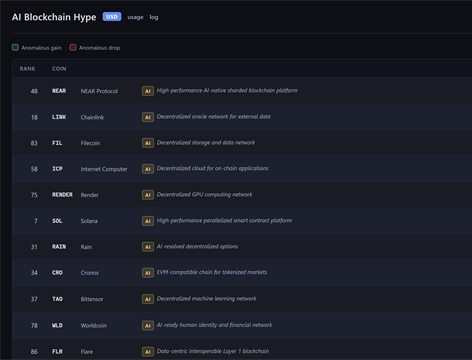Screen dimensions: 472x360
Task: Click 'EVM-compatible chain for tokenized markets' text
Action: click(x=212, y=272)
